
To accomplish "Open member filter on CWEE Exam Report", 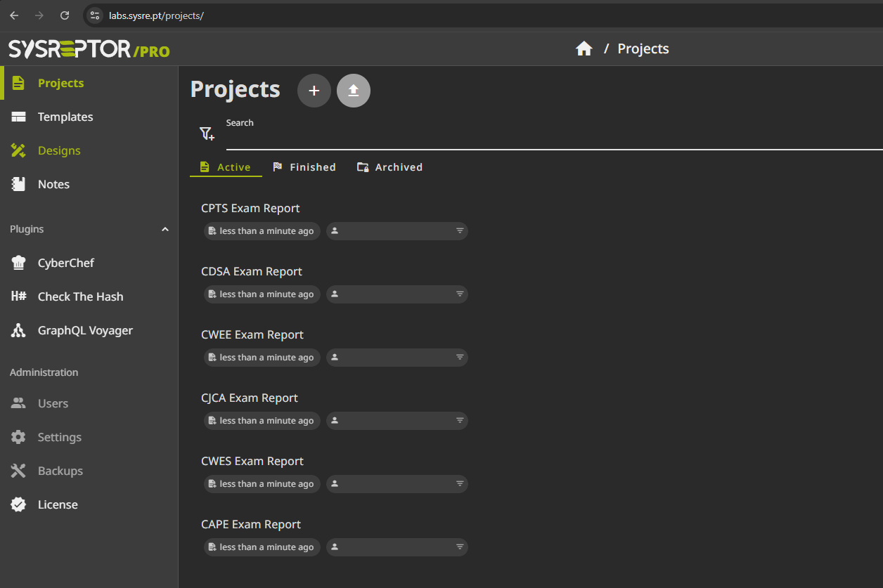I will click(460, 358).
